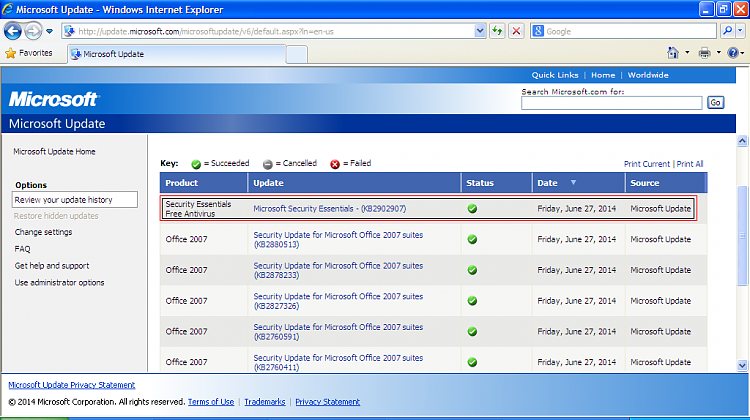
Task: Sort by the Product column header
Action: [x=204, y=183]
